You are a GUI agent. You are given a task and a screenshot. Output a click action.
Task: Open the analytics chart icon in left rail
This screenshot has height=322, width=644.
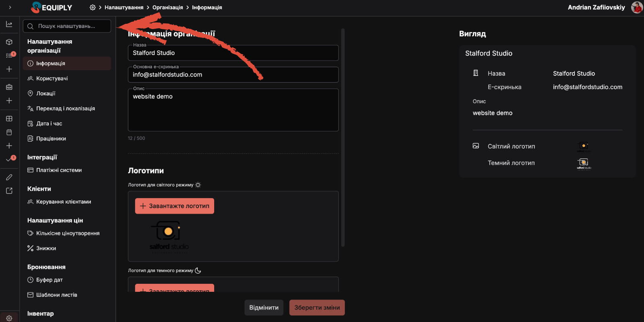9,25
